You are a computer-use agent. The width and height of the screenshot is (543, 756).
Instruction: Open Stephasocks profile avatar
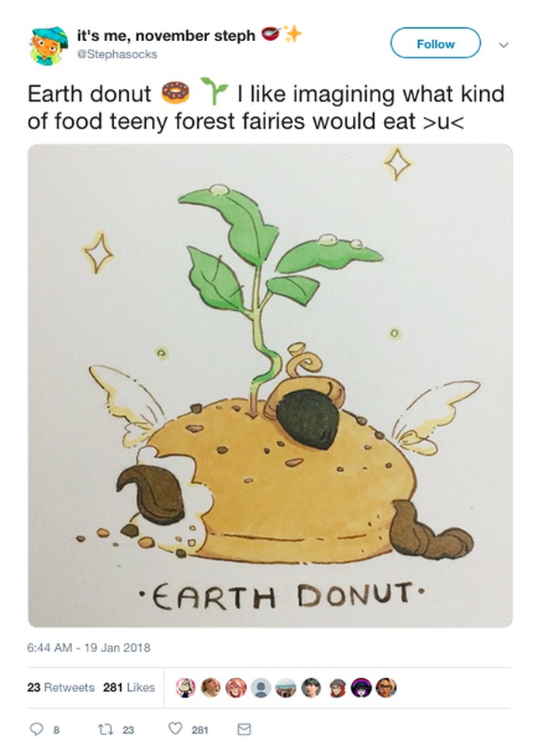coord(49,46)
